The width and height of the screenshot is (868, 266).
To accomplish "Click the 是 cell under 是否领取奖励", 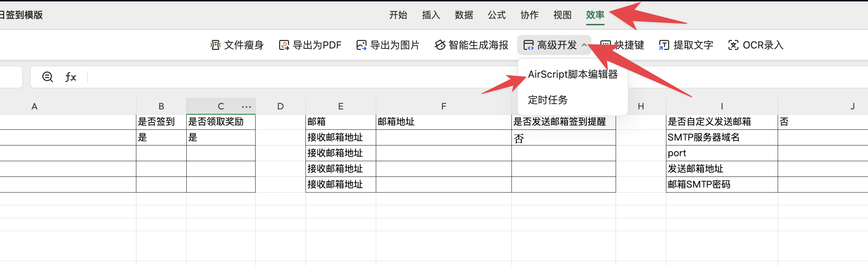I will point(221,138).
